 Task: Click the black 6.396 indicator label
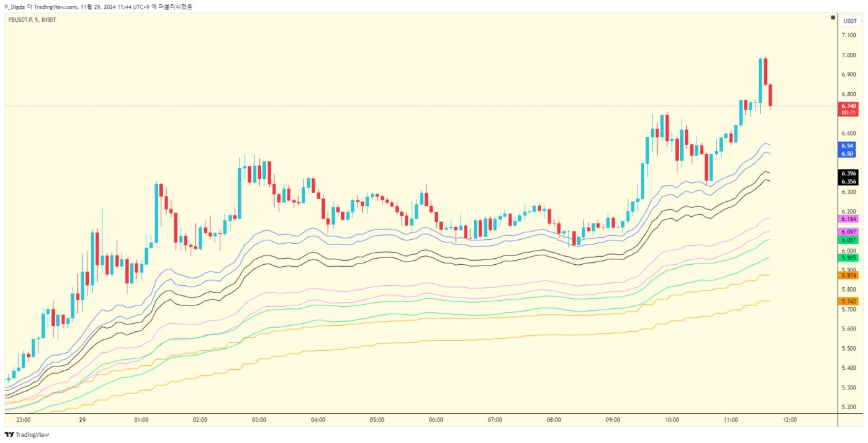click(x=849, y=173)
